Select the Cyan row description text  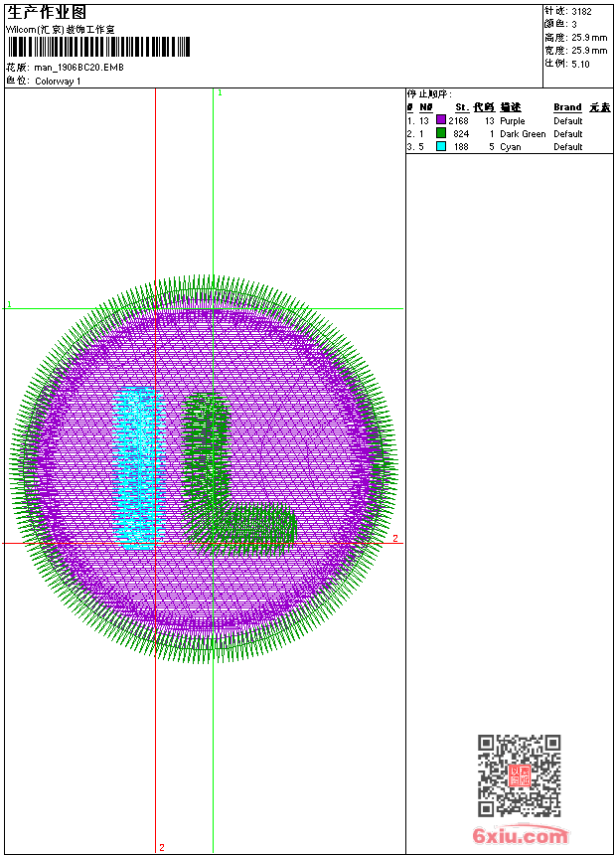510,147
